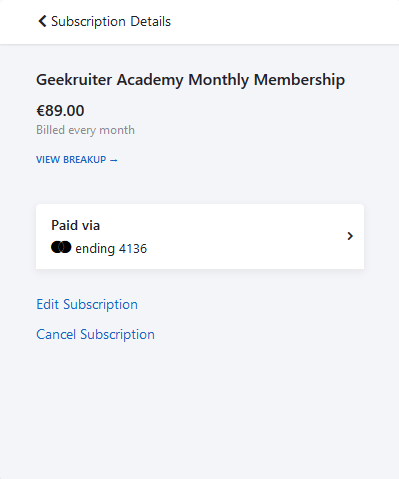Go back using the left chevron icon
This screenshot has height=479, width=399.
click(42, 21)
